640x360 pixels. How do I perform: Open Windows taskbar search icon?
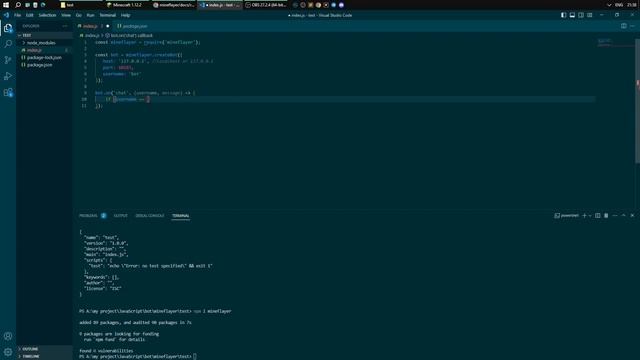[18, 5]
